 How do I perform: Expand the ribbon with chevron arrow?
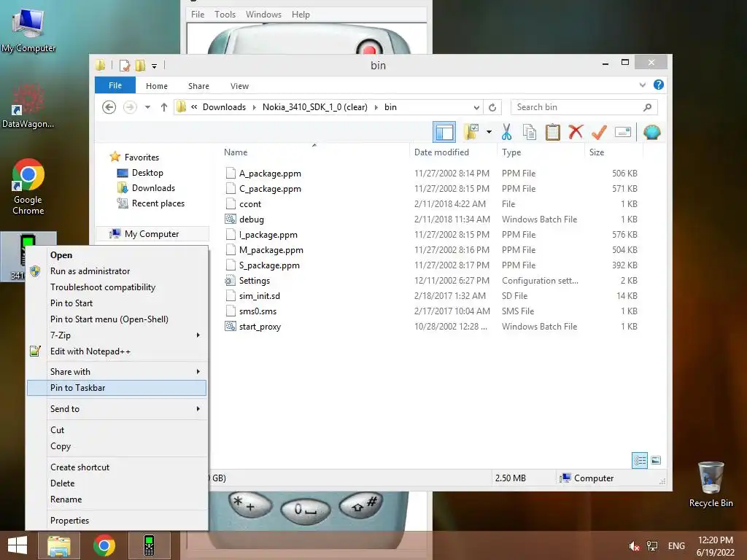(642, 85)
